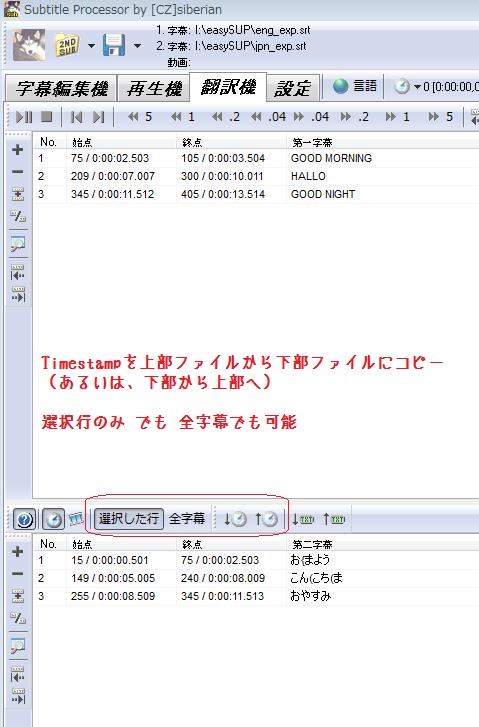Click the blue question mark help icon
Screen dimensions: 479x727
[x=24, y=519]
